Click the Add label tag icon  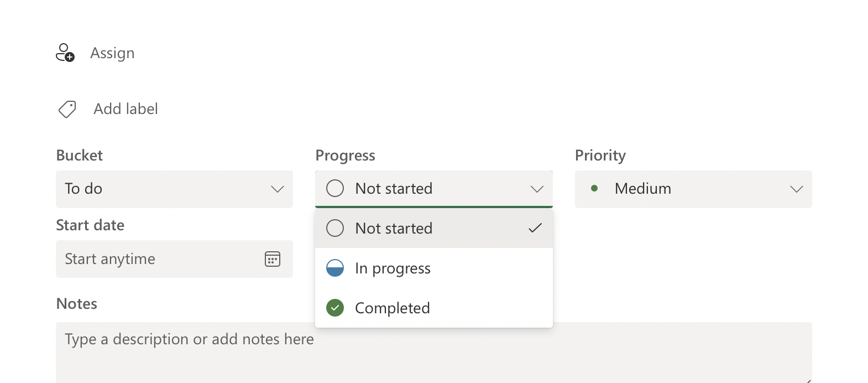coord(66,109)
